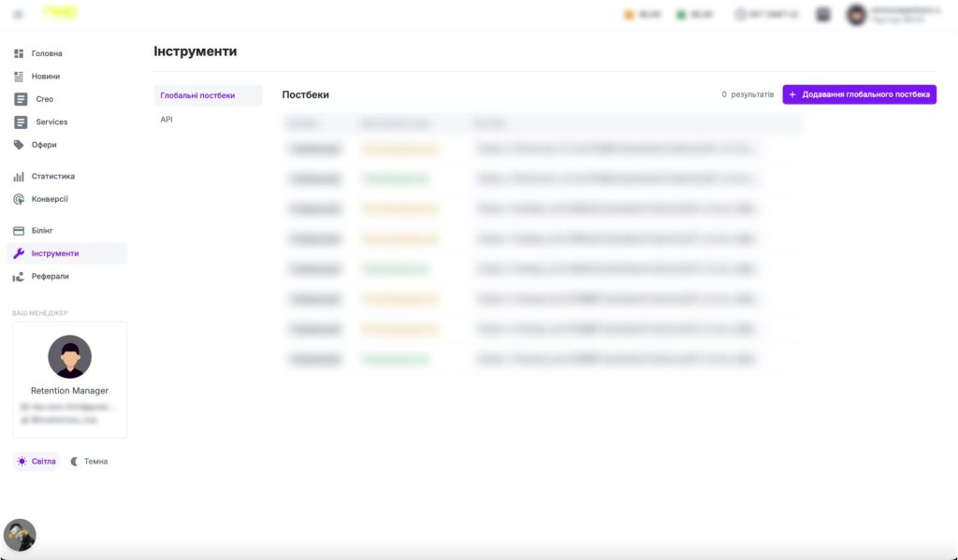The width and height of the screenshot is (958, 560).
Task: Click the Статистика bar chart icon
Action: 19,177
